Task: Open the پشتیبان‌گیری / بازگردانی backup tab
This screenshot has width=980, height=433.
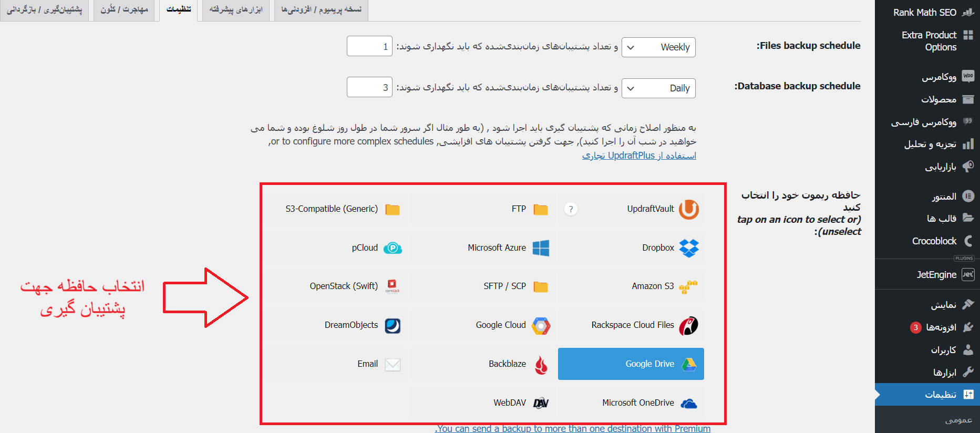Action: pyautogui.click(x=45, y=10)
